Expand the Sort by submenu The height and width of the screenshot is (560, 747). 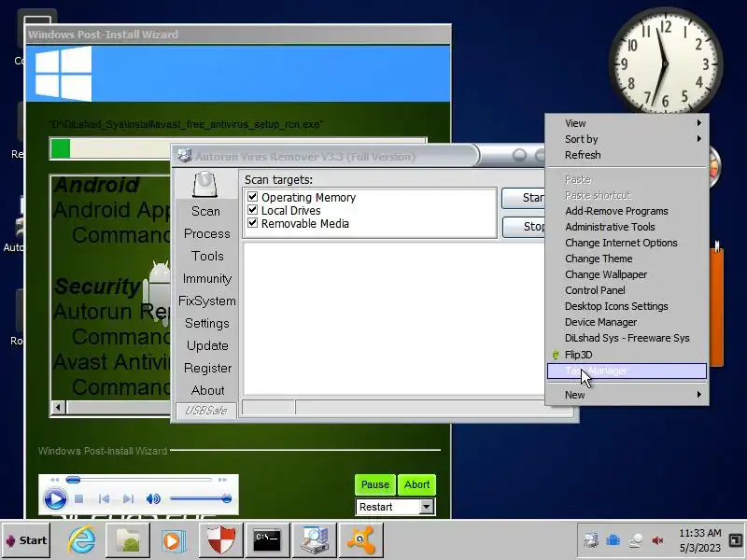pyautogui.click(x=627, y=139)
